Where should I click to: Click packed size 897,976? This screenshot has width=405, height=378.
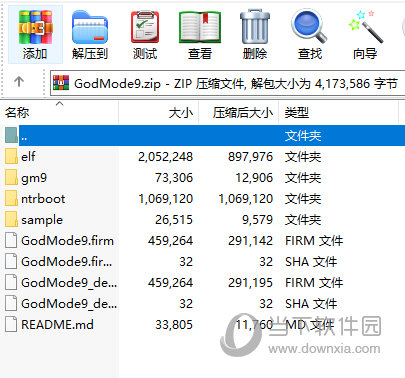(x=251, y=156)
